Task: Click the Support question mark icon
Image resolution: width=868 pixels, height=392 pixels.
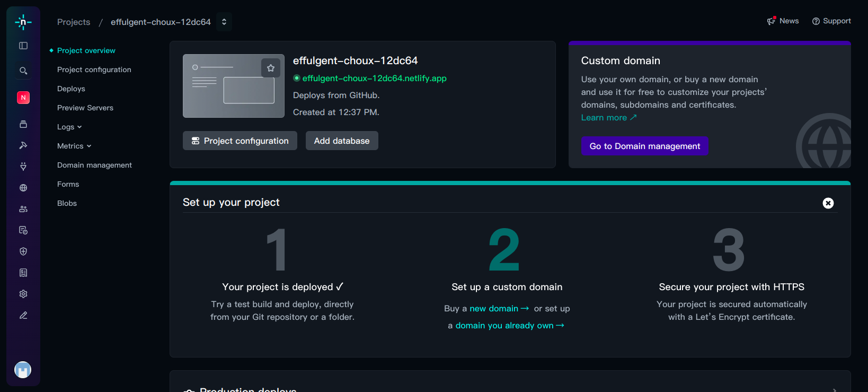Action: (816, 21)
